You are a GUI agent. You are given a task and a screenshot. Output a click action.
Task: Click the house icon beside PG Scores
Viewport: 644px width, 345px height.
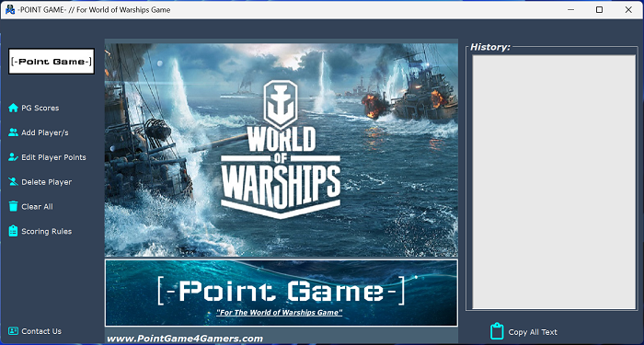pyautogui.click(x=13, y=108)
